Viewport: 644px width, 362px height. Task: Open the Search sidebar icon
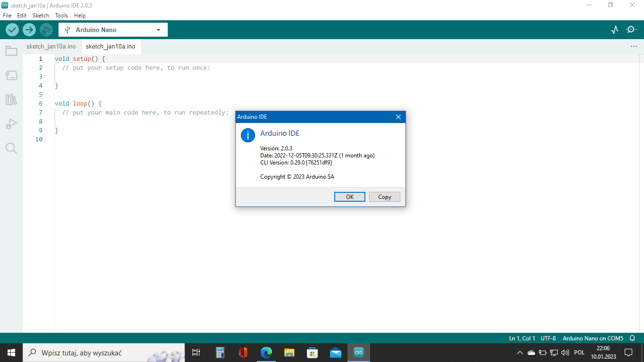pyautogui.click(x=11, y=148)
